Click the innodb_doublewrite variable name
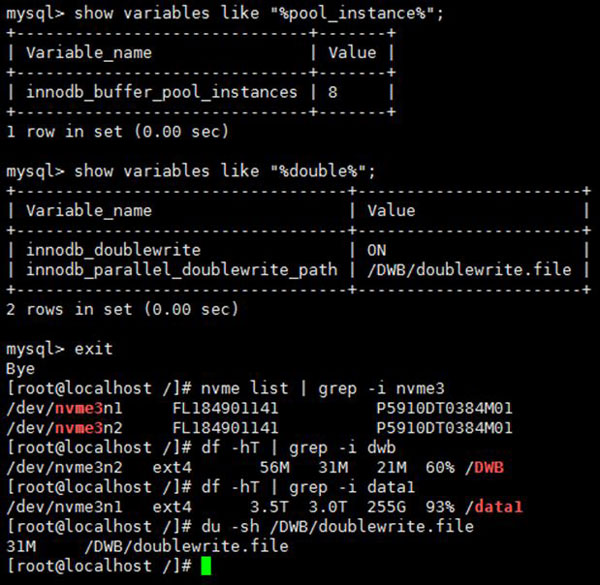 pyautogui.click(x=113, y=250)
